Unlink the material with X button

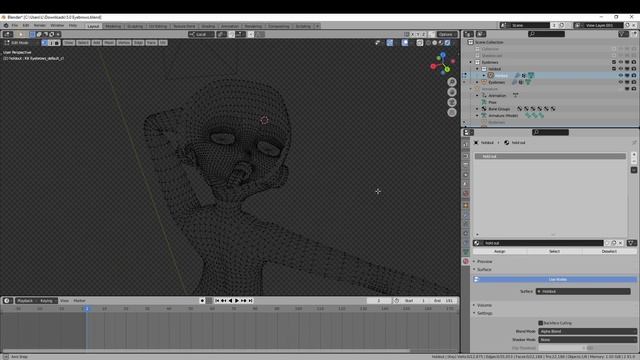point(620,243)
